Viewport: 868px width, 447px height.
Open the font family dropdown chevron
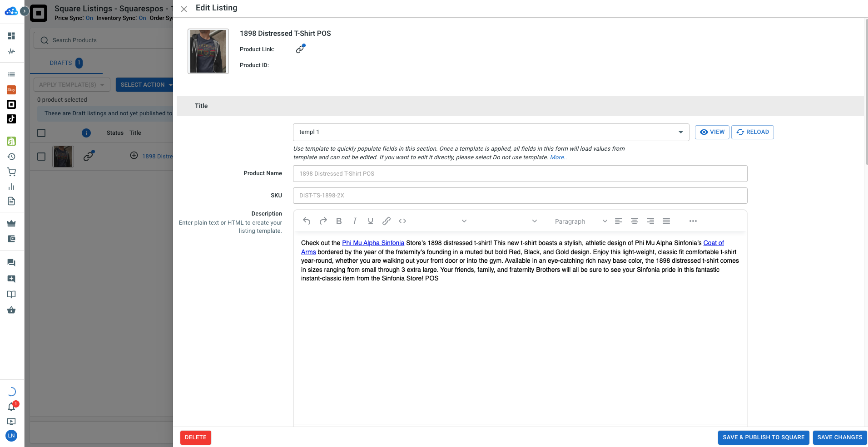tap(464, 221)
